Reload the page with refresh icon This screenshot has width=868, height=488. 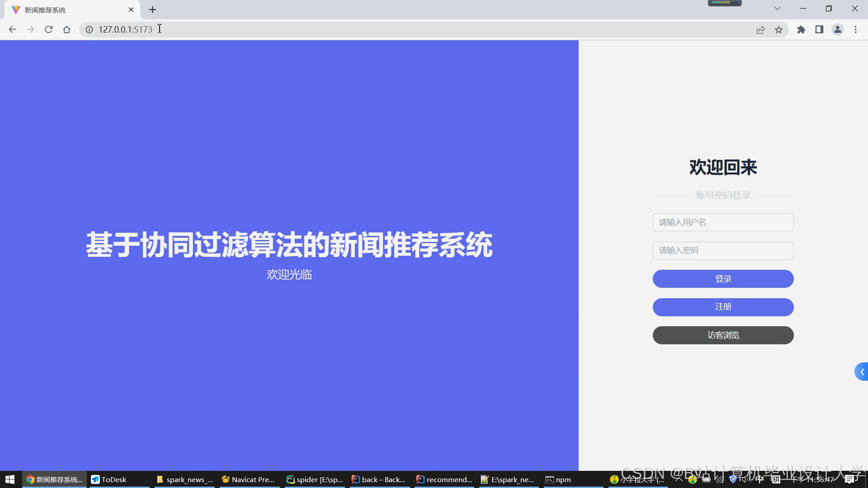(x=49, y=29)
